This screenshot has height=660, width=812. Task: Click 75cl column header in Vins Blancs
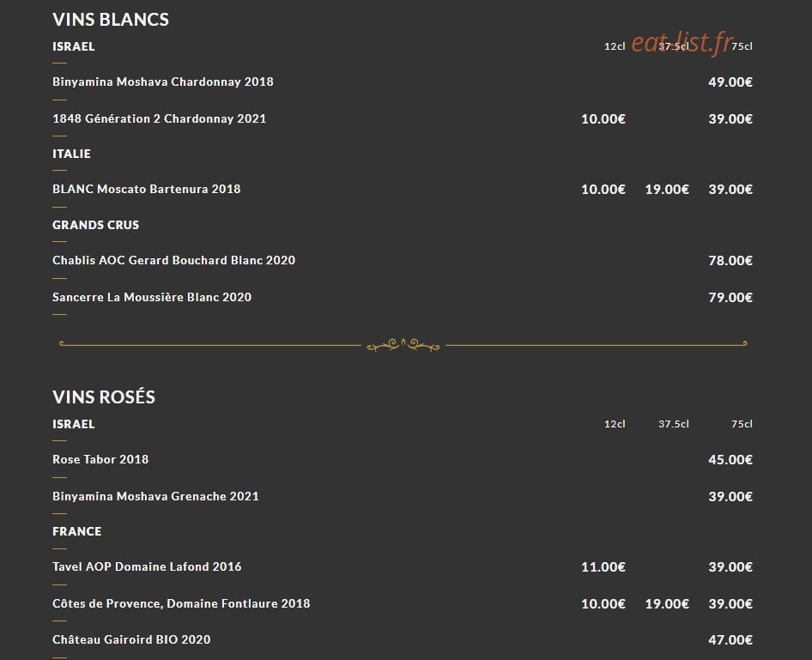pyautogui.click(x=742, y=46)
